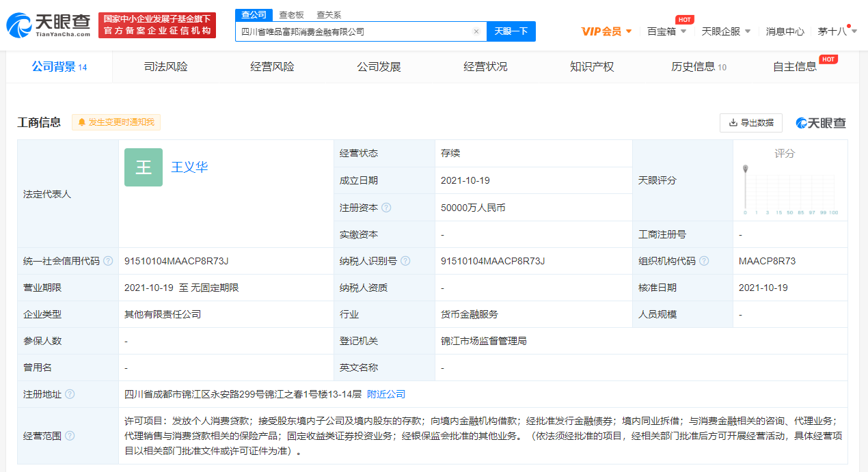Click help icon beside 纳税人识别号
Image resolution: width=868 pixels, height=472 pixels.
(405, 261)
